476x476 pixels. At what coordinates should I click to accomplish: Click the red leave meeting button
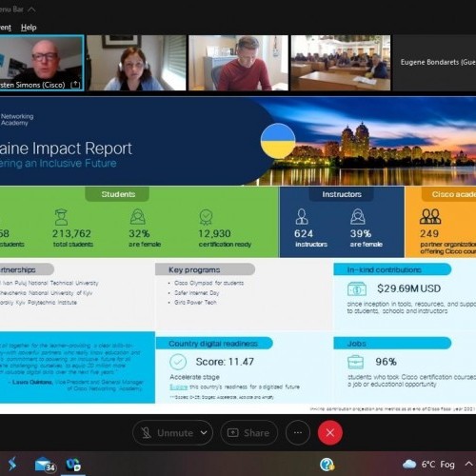pos(330,433)
